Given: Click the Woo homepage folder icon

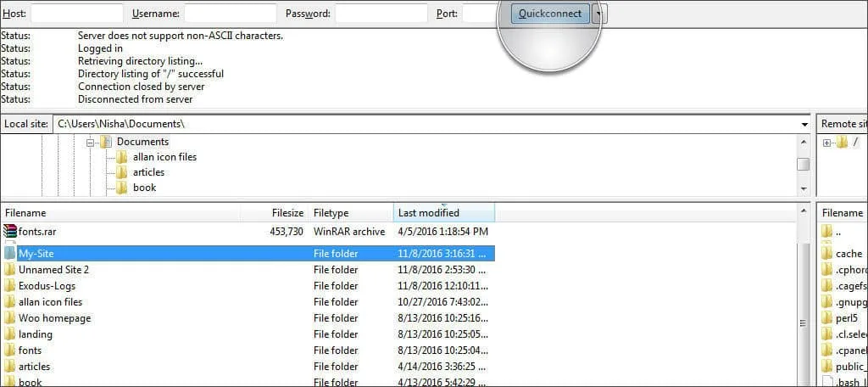Looking at the screenshot, I should click(x=9, y=317).
